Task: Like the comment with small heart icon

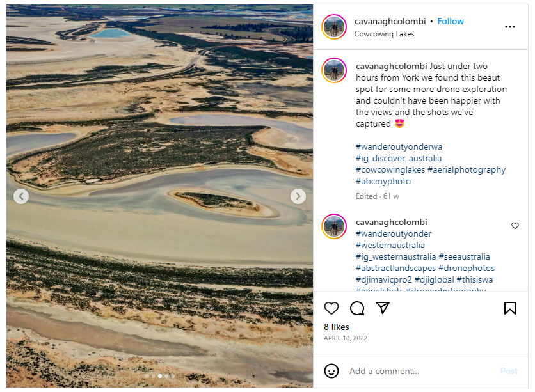Action: 515,226
